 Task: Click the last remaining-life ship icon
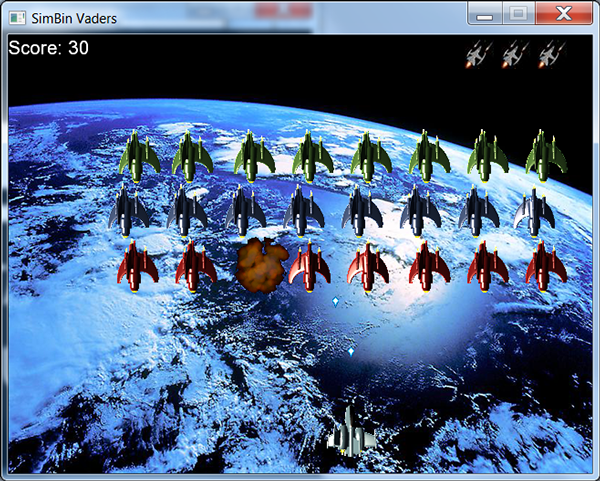pos(551,55)
